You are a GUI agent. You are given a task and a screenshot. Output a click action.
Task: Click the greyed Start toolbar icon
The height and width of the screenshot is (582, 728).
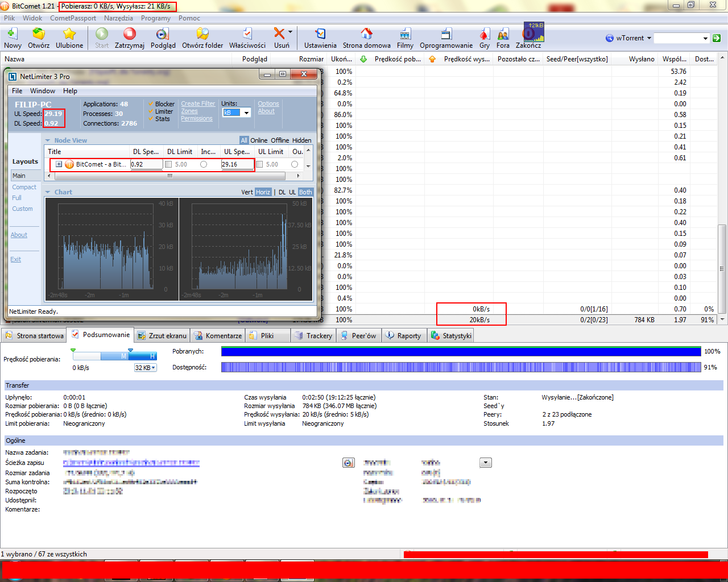click(x=102, y=34)
